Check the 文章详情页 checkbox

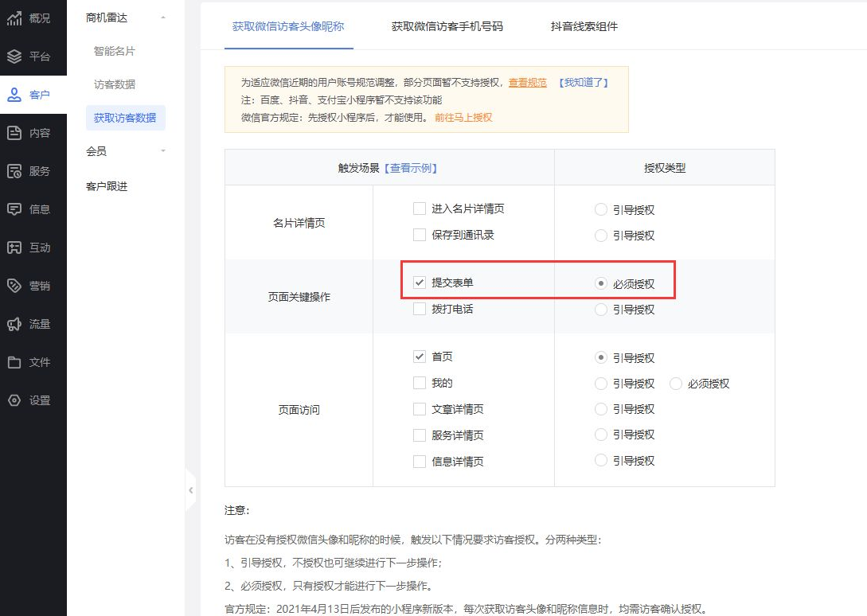click(420, 409)
